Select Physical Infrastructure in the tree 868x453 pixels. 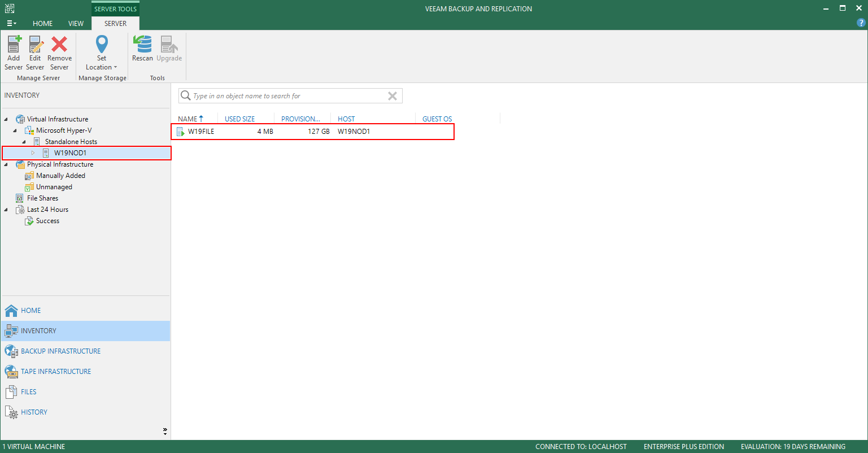tap(60, 164)
